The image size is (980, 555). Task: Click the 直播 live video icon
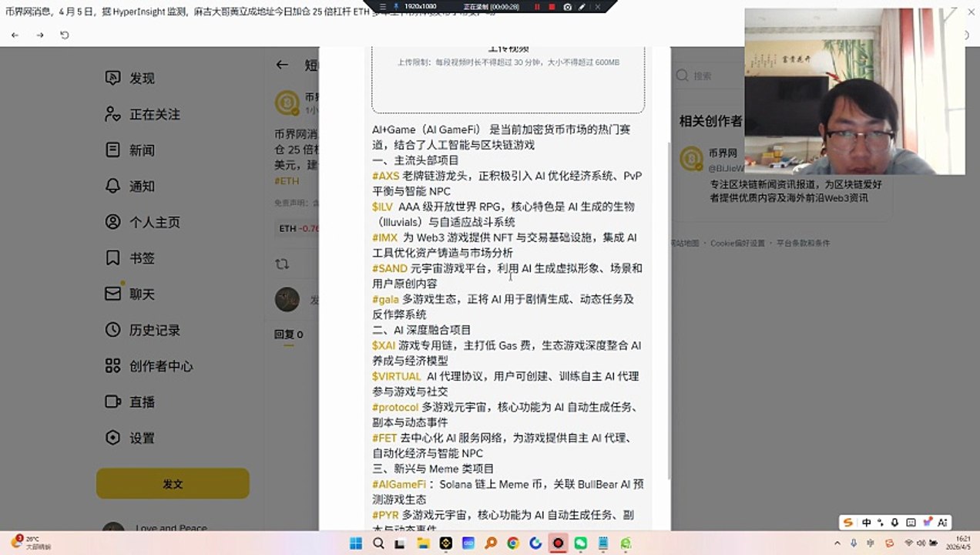pyautogui.click(x=113, y=402)
